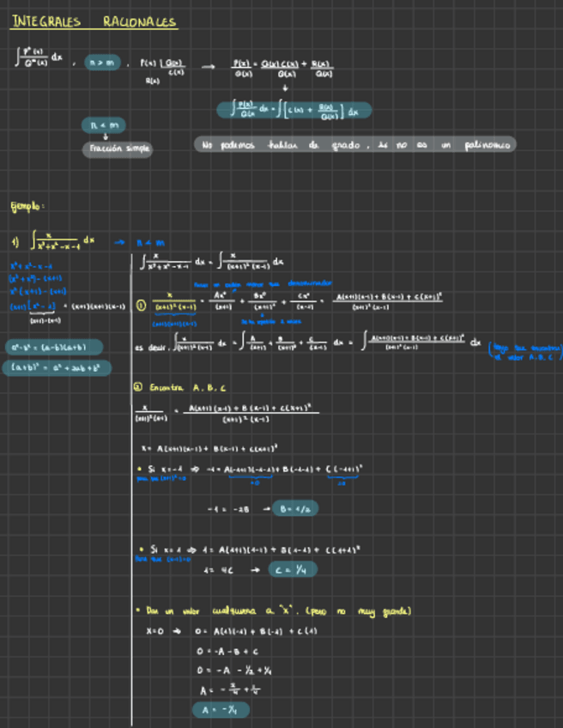
Task: Click the highlighted result 'B = 1/2'
Action: pos(295,508)
